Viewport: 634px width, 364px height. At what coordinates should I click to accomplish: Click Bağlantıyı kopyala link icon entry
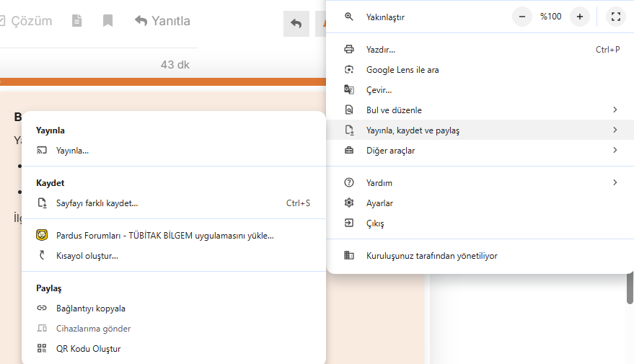point(90,308)
